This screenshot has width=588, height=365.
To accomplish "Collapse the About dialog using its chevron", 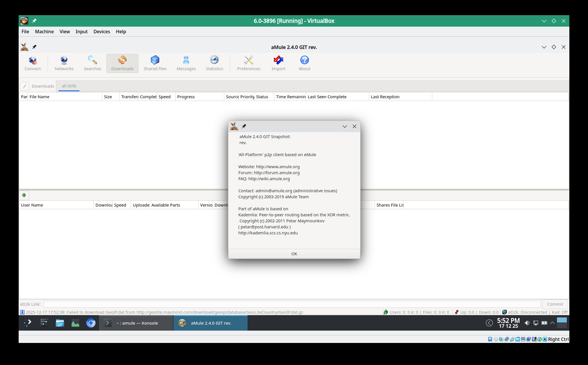I will [344, 126].
